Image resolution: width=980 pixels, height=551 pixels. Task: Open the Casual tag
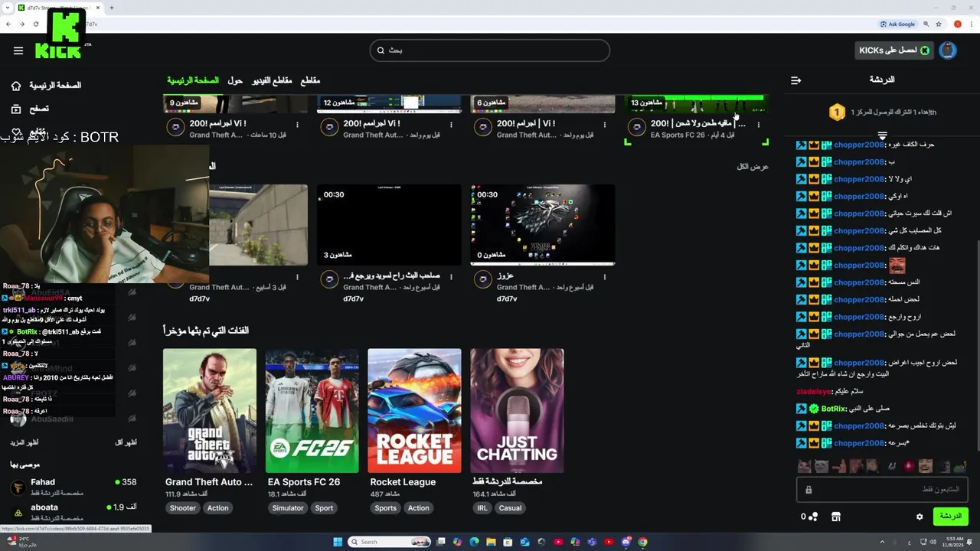[x=510, y=508]
